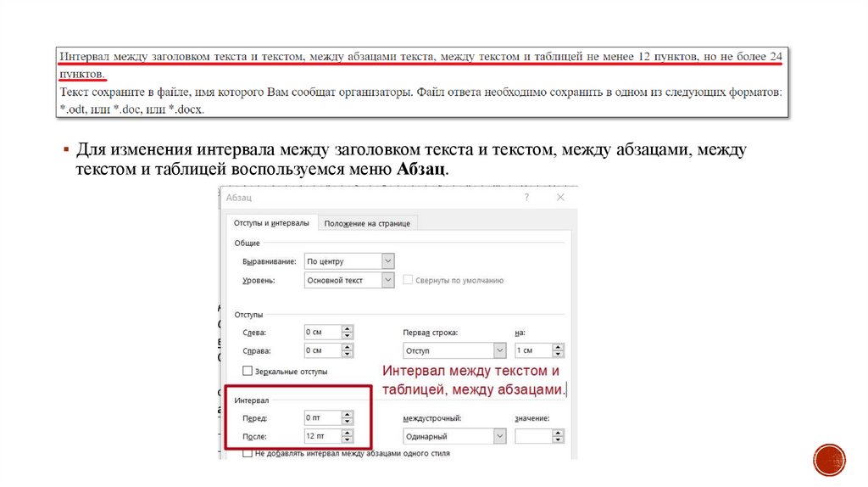868x487 pixels.
Task: Increase first line indent на value
Action: pos(558,347)
